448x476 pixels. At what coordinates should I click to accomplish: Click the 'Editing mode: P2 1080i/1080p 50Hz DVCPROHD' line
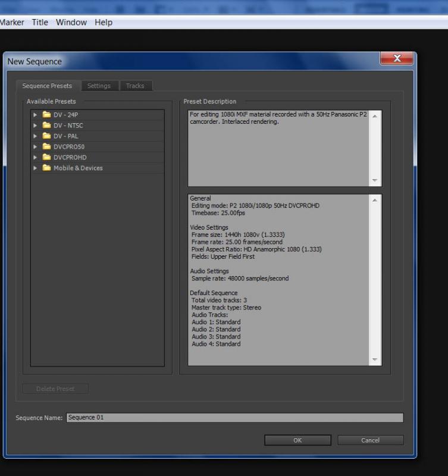pos(256,205)
